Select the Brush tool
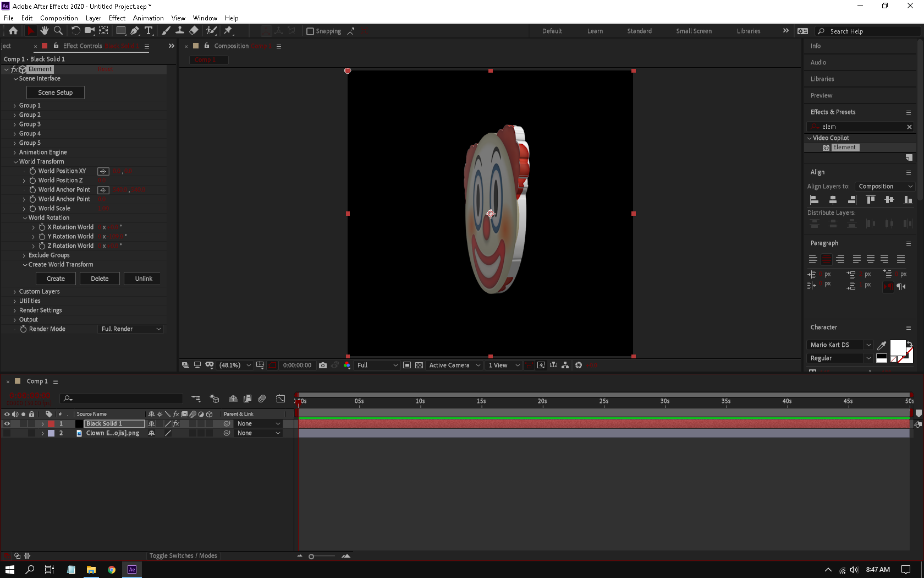This screenshot has height=578, width=924. point(166,31)
